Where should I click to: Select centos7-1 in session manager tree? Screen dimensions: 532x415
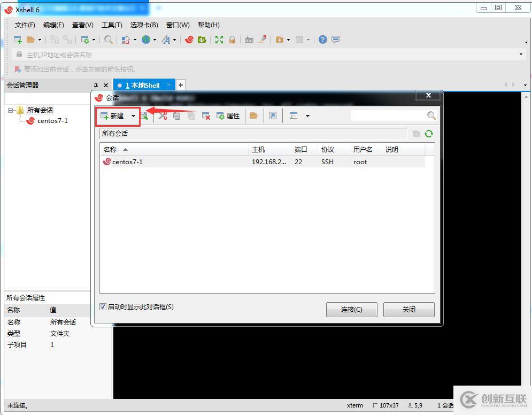pos(48,121)
